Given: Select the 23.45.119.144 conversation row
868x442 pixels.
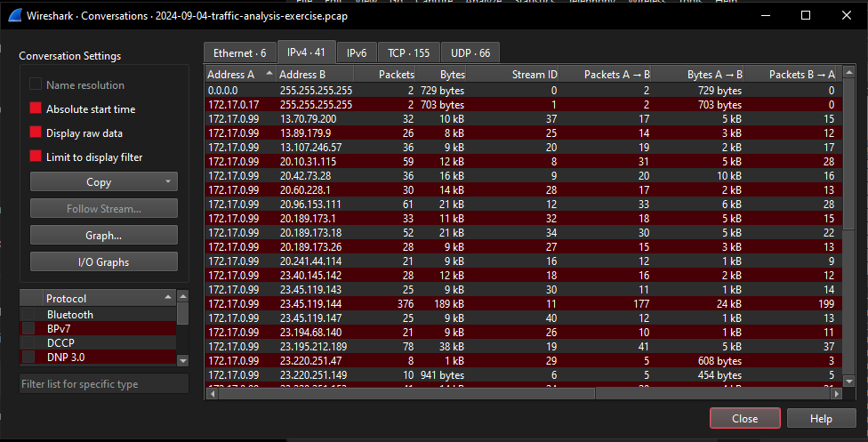Looking at the screenshot, I should click(x=524, y=303).
